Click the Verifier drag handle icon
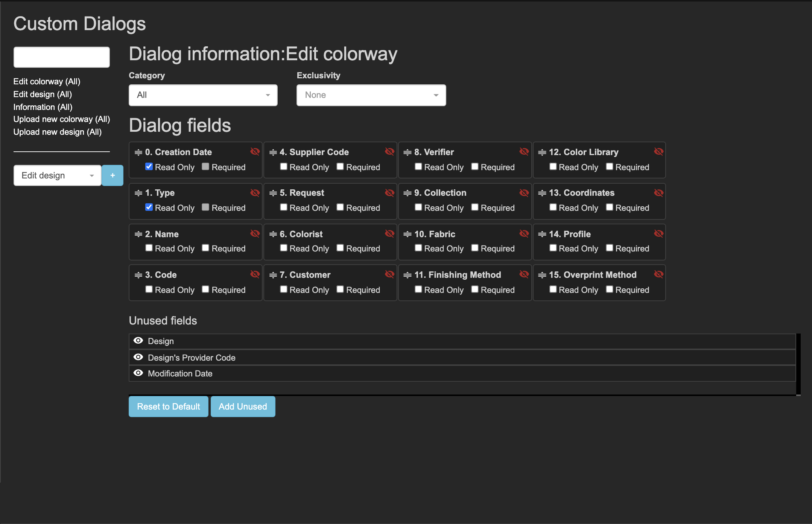Viewport: 812px width, 524px height. (407, 152)
